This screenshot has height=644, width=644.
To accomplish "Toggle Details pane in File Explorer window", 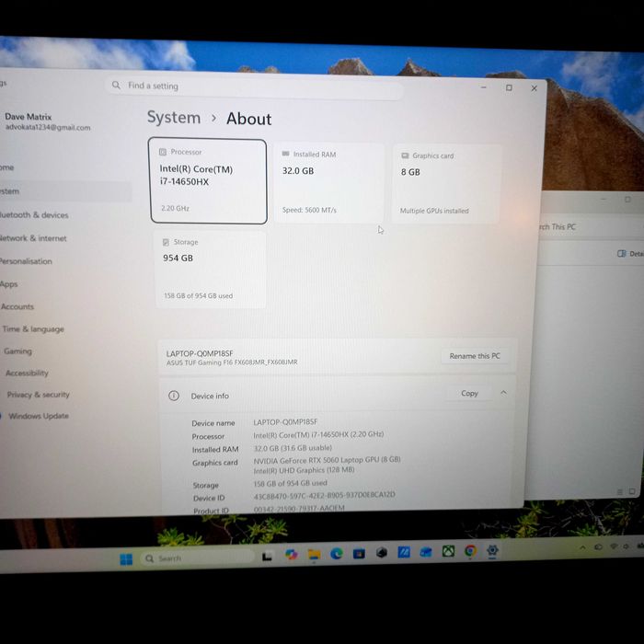I will coord(630,254).
